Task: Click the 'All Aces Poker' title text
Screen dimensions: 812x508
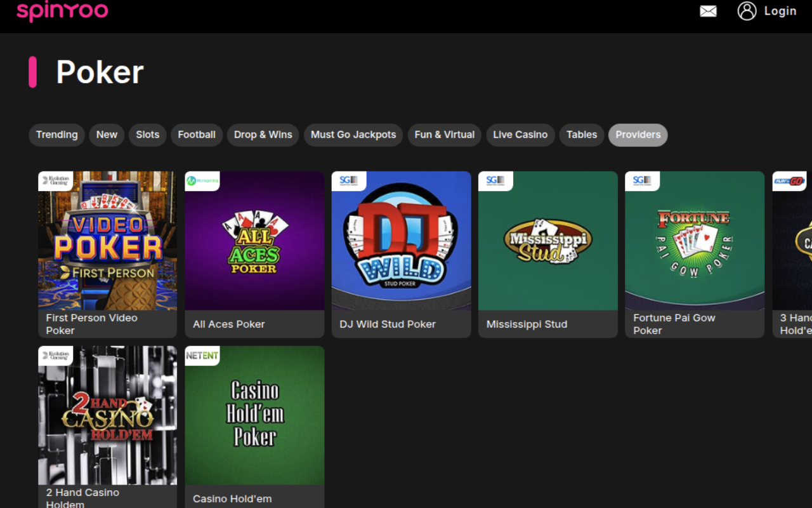Action: [x=229, y=324]
